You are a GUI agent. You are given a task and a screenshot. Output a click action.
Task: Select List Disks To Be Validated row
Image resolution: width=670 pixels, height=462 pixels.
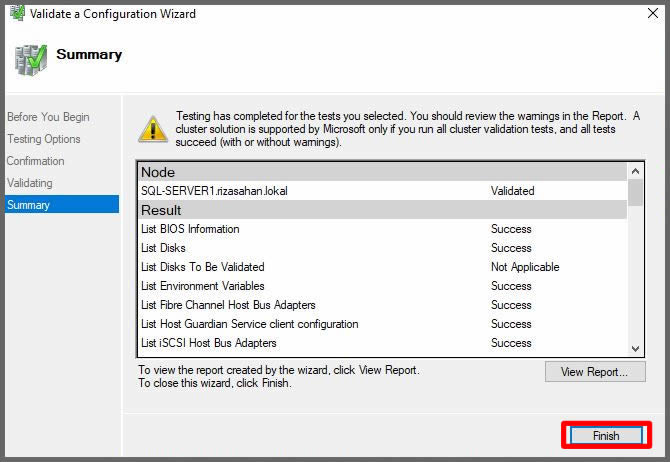(x=203, y=267)
